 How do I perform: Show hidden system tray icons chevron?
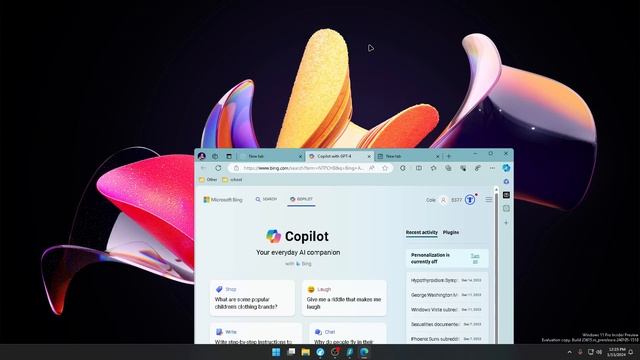click(569, 352)
